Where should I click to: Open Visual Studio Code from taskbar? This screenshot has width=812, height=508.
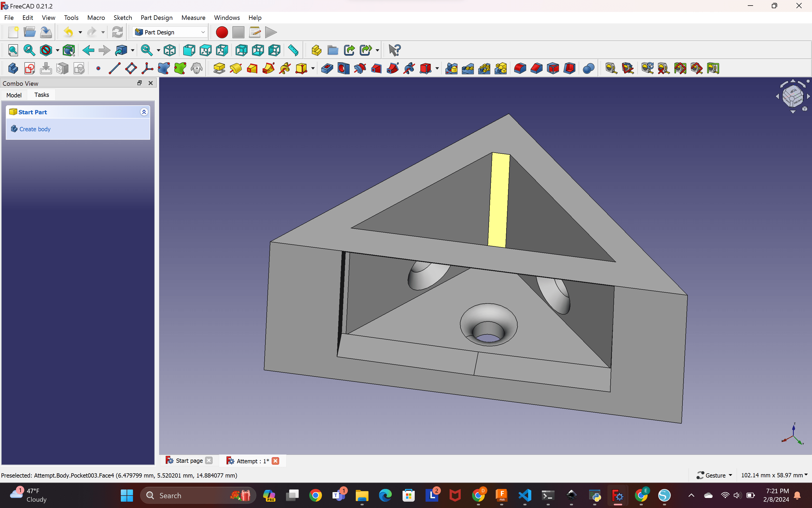525,495
